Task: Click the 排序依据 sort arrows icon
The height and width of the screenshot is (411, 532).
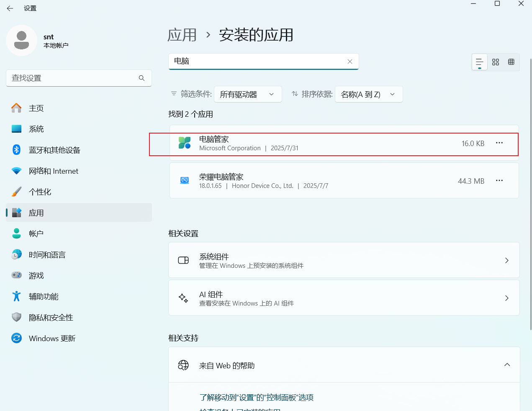Action: (295, 94)
